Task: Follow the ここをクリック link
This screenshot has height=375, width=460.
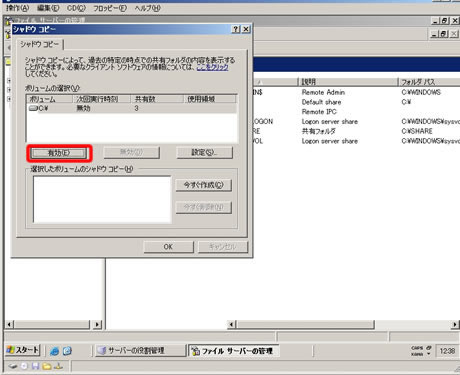Action: point(213,67)
